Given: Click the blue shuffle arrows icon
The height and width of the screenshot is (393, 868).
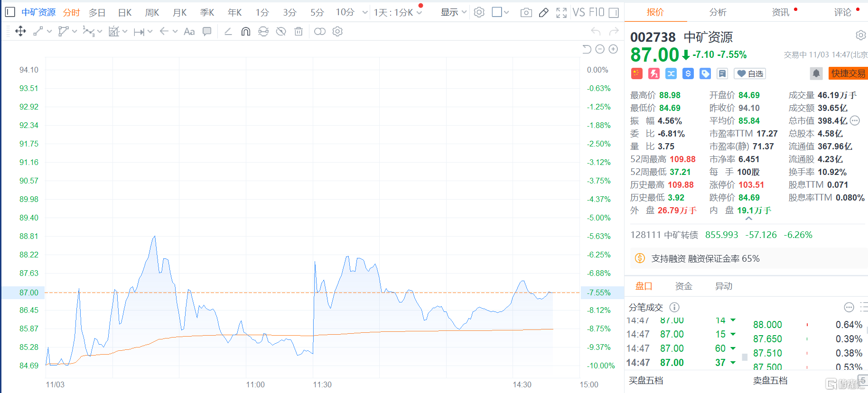Looking at the screenshot, I should pyautogui.click(x=671, y=73).
